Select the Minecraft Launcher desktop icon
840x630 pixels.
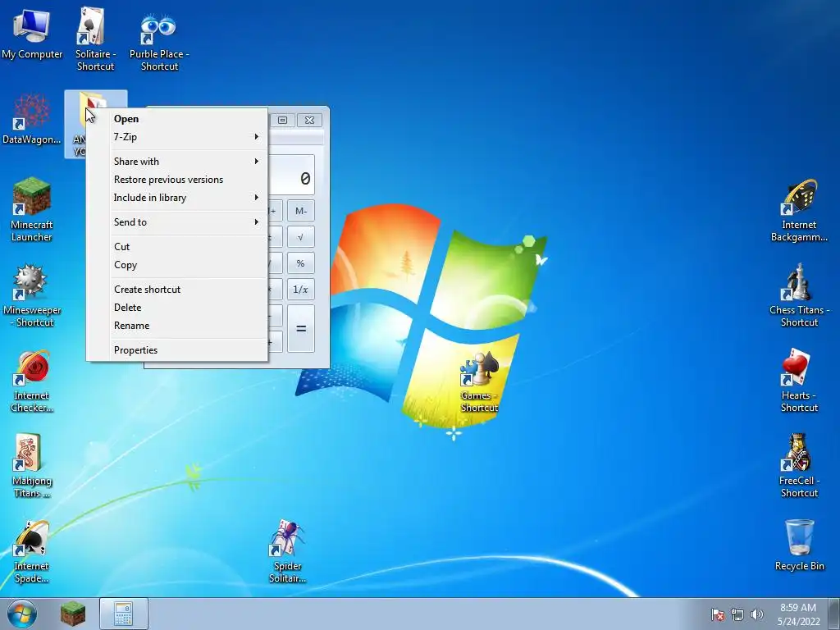tap(32, 209)
